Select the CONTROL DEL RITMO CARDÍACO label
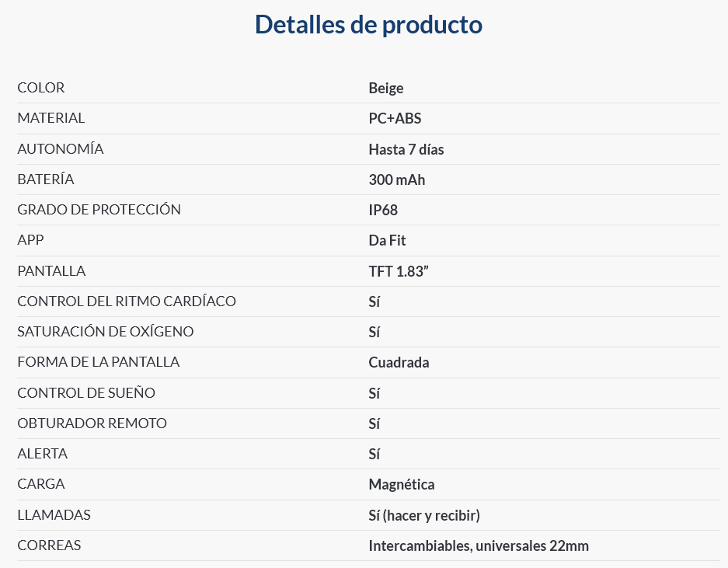 click(127, 301)
